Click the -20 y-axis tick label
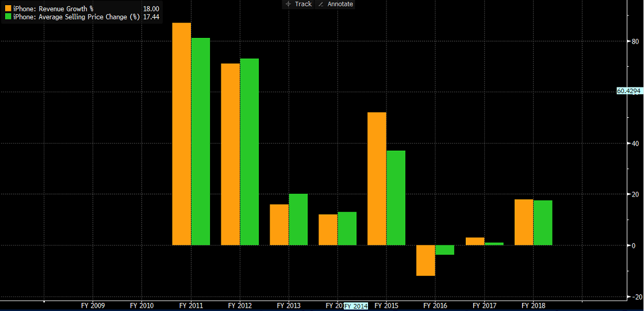Viewport: 644px width, 311px height. coord(636,297)
